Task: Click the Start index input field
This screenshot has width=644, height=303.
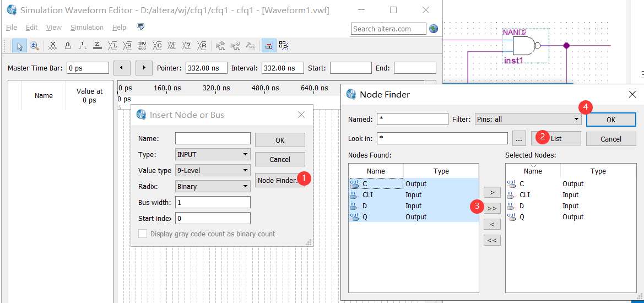Action: pos(213,218)
